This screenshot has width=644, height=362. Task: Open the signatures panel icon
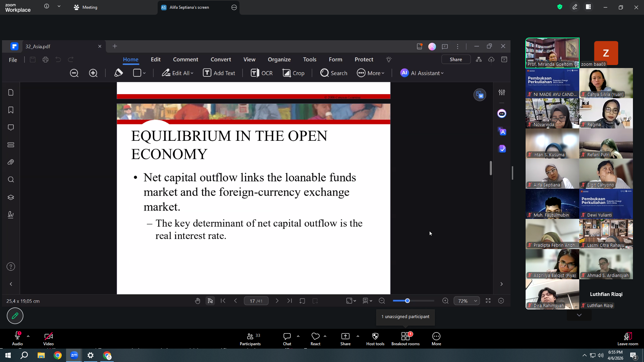click(x=11, y=215)
